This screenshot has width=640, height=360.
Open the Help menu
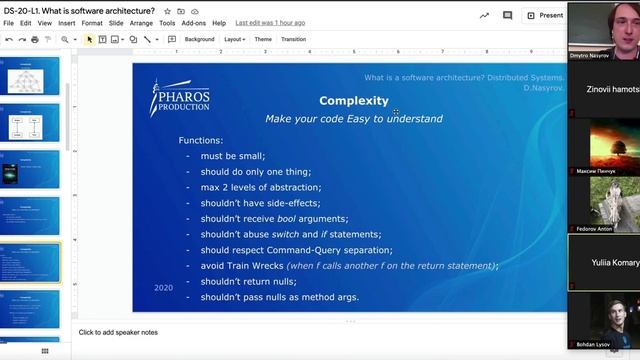[219, 23]
